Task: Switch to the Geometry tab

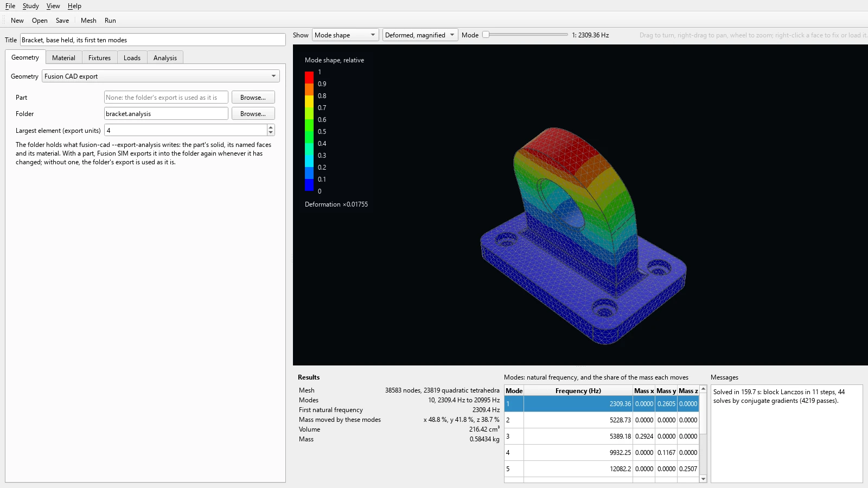Action: [x=25, y=57]
